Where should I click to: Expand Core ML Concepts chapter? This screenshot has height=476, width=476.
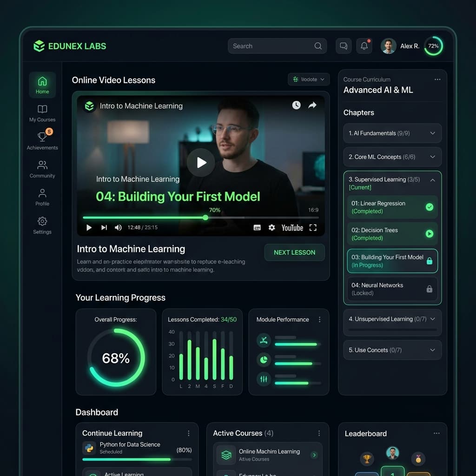pyautogui.click(x=392, y=157)
